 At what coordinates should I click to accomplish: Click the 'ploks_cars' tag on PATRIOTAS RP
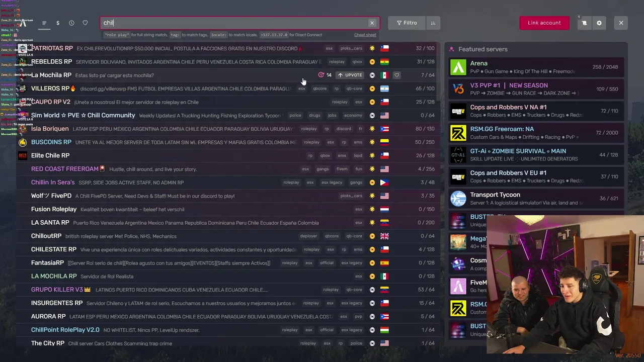pos(351,48)
